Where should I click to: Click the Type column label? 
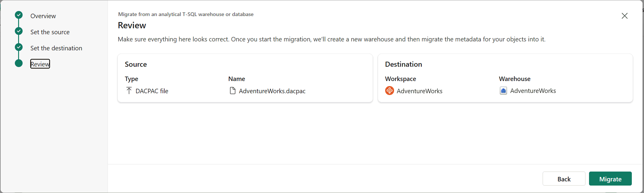[131, 79]
